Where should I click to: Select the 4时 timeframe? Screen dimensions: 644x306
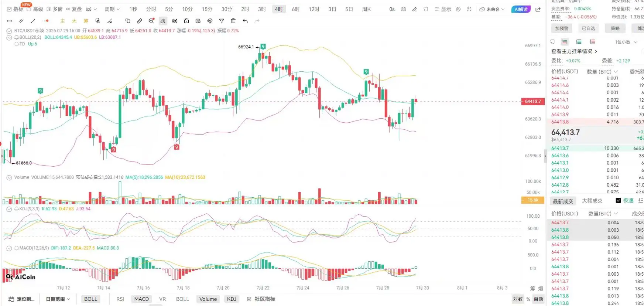279,9
